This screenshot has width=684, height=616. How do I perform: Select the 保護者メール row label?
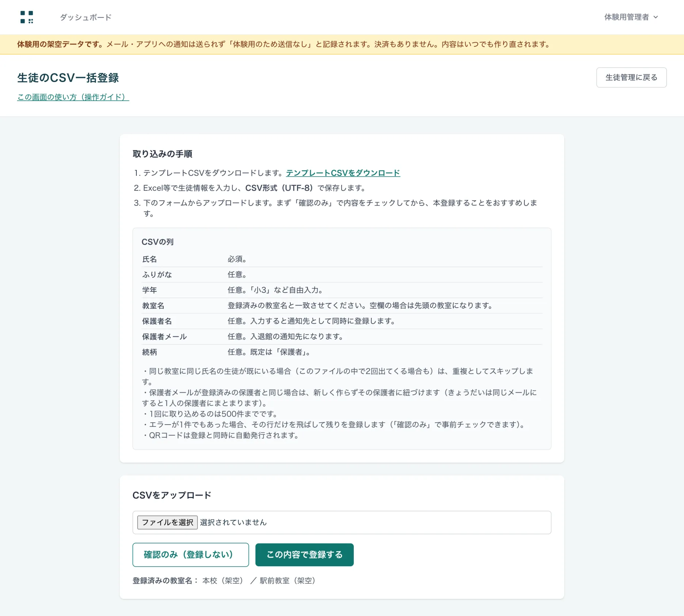[165, 337]
